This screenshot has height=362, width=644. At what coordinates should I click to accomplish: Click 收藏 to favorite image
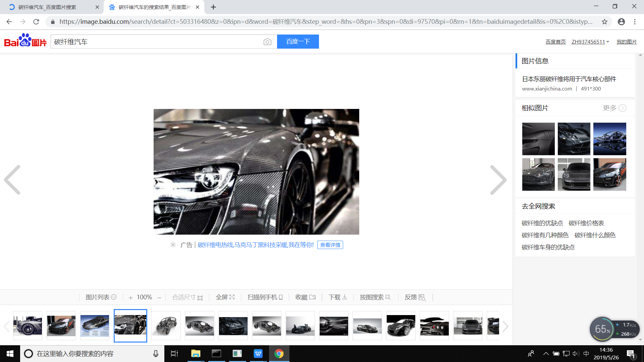305,297
